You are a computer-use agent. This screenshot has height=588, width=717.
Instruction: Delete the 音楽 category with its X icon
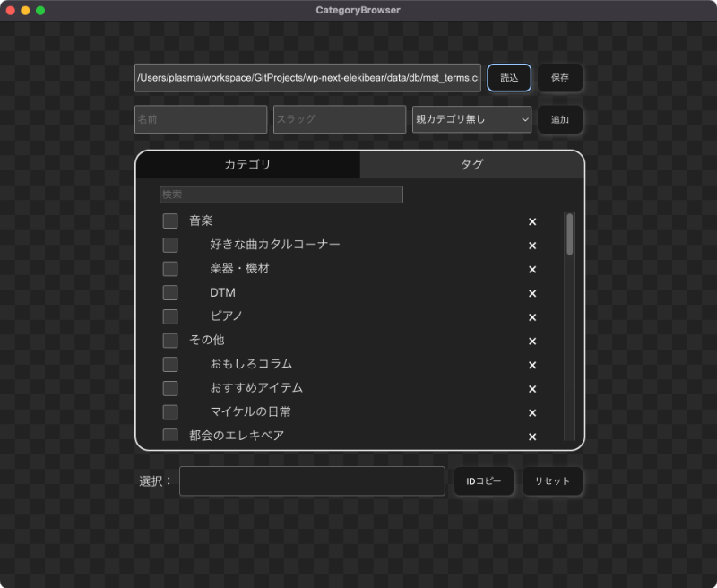pyautogui.click(x=531, y=221)
